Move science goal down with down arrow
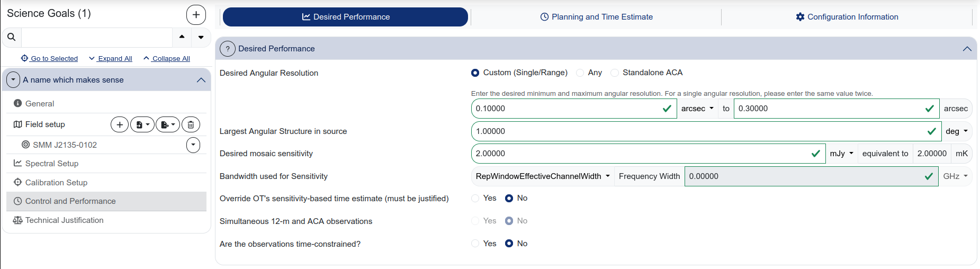This screenshot has width=980, height=269. (201, 37)
